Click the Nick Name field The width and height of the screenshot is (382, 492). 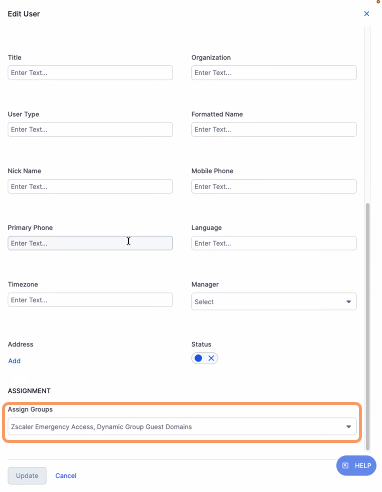[x=90, y=186]
